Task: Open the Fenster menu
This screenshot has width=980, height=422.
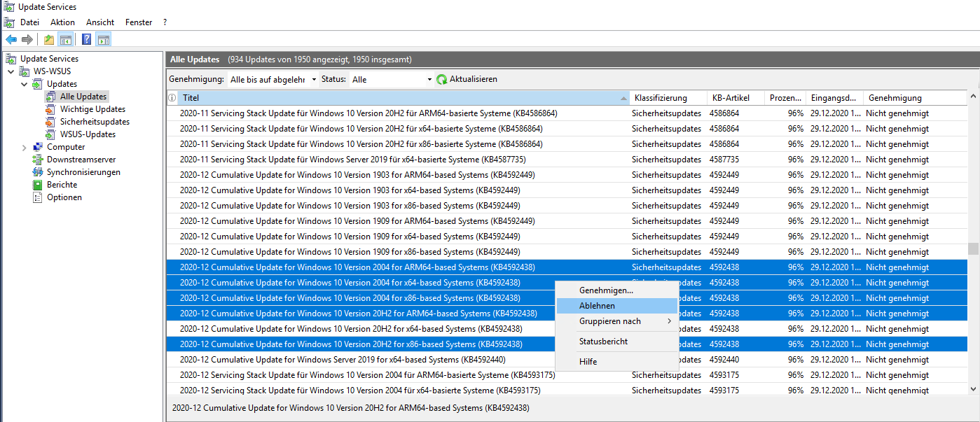Action: [x=139, y=22]
